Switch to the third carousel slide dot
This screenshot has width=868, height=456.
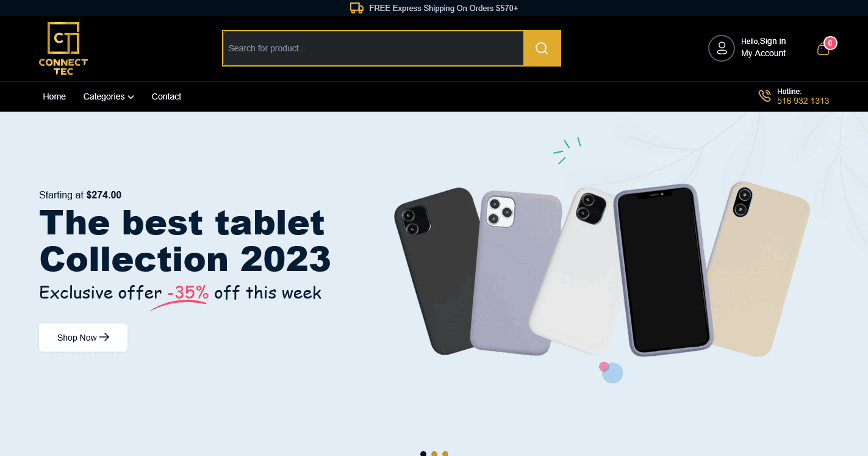[x=445, y=454]
